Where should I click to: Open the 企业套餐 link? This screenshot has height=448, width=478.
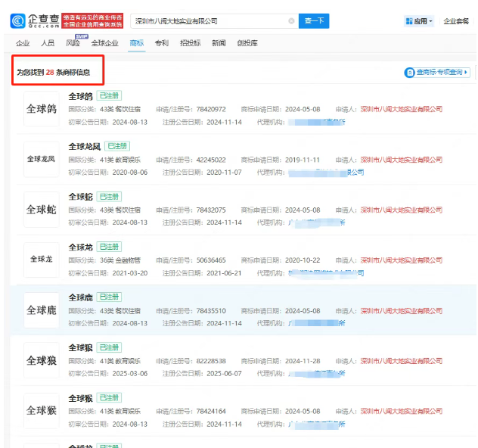point(456,22)
